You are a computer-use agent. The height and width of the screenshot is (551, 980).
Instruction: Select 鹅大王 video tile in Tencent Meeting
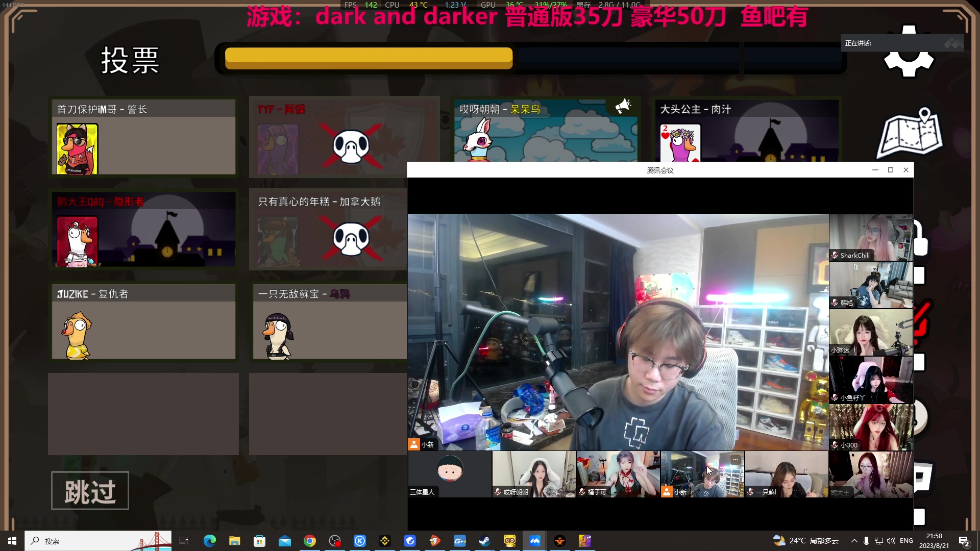tap(871, 474)
